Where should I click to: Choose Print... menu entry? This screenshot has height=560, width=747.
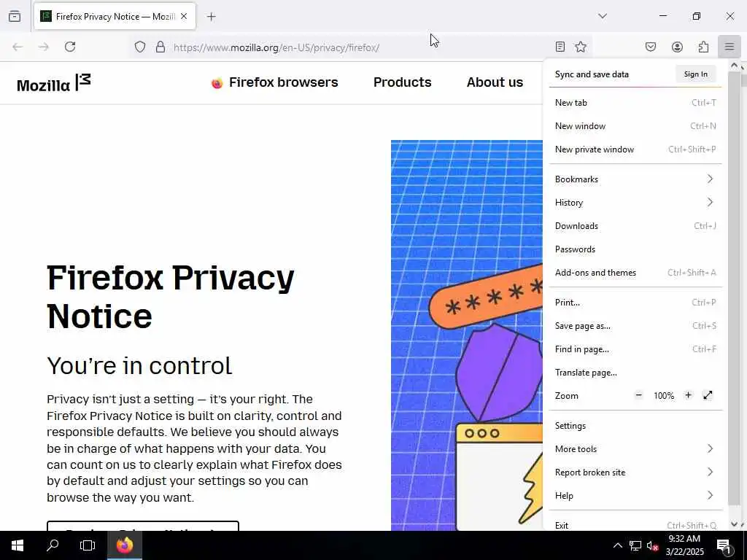point(635,303)
